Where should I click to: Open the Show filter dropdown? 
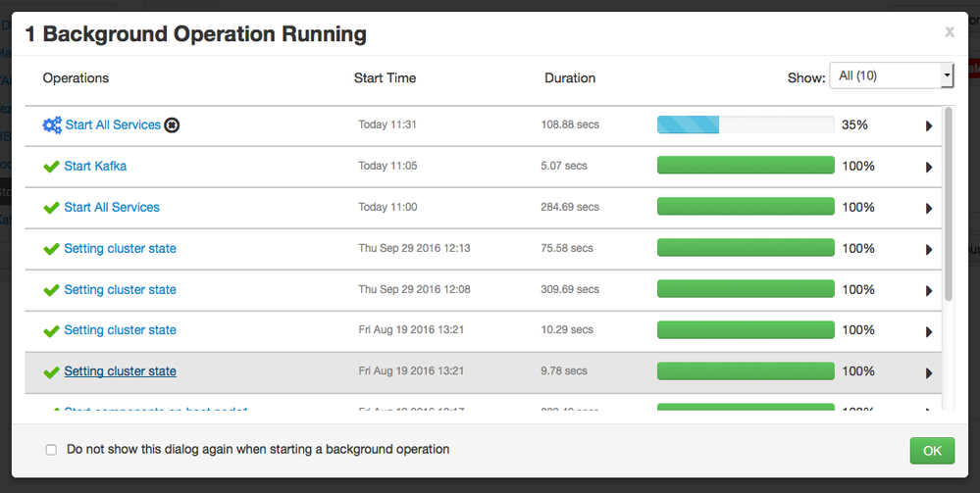(891, 75)
